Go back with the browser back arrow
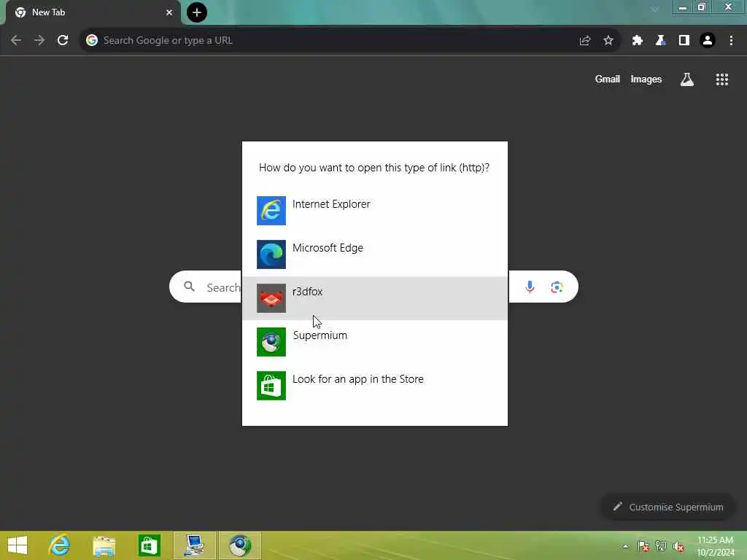This screenshot has height=560, width=747. point(16,41)
